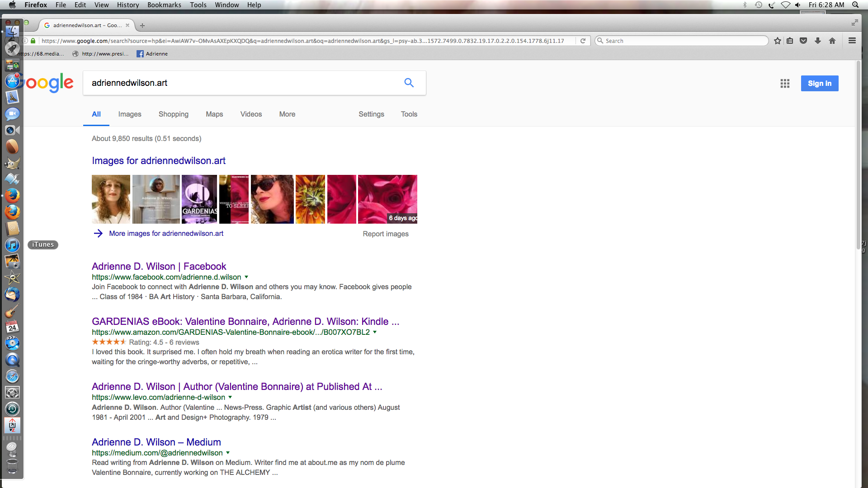Go to Firefox home page icon
Screen dimensions: 868x488
832,41
